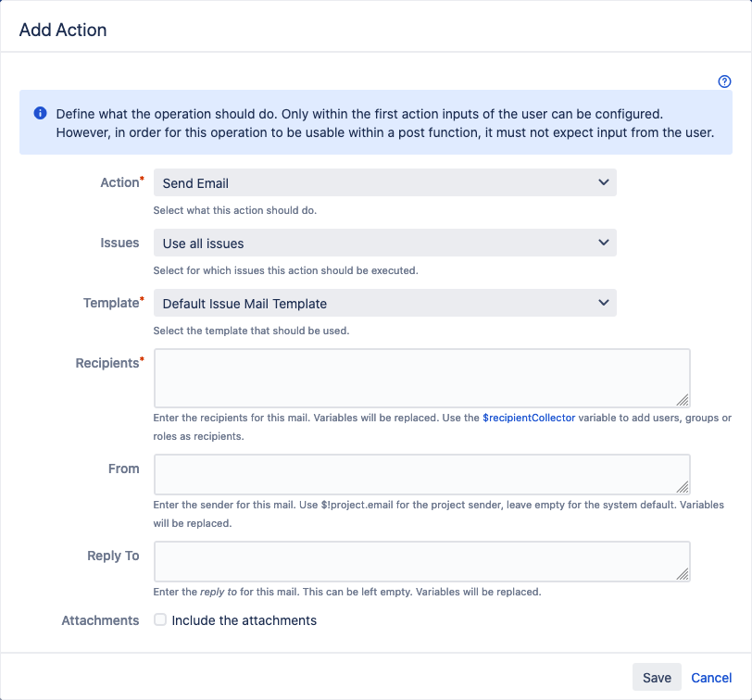Click the Include the attachments label

pyautogui.click(x=244, y=620)
